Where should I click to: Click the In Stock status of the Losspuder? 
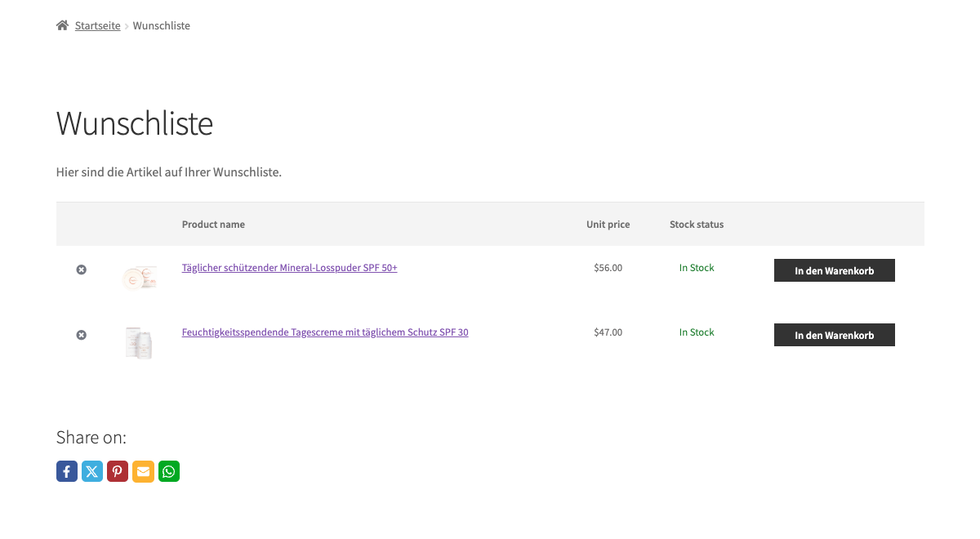click(697, 267)
